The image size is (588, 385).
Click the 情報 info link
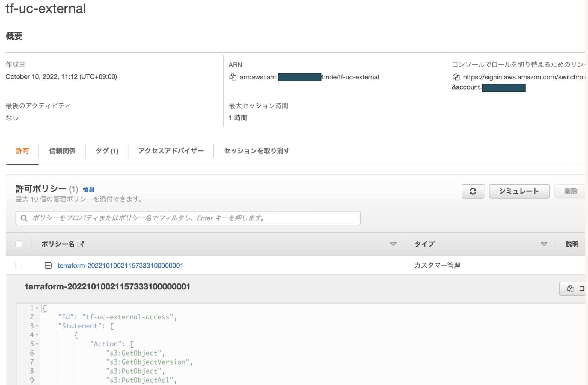click(x=88, y=190)
